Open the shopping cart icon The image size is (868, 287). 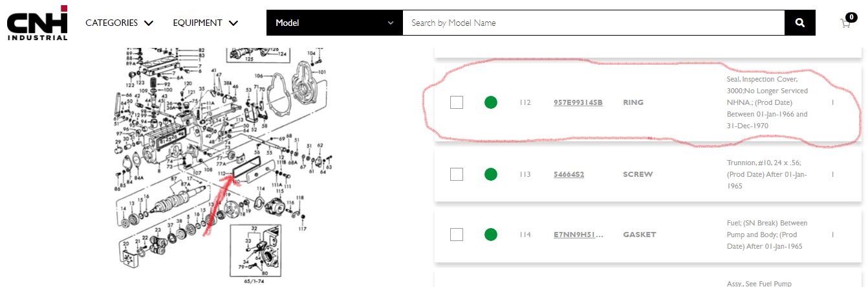[x=845, y=23]
